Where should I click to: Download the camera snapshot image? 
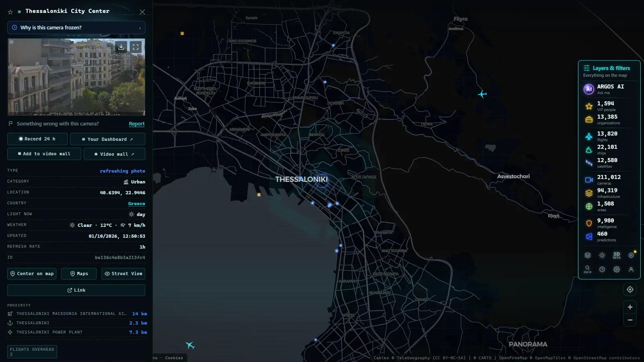click(x=121, y=47)
